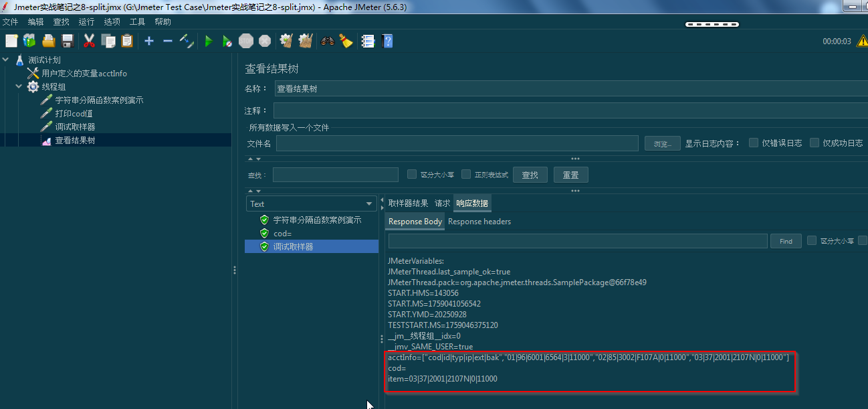The image size is (868, 409).
Task: Open the 文件 menu
Action: 10,21
